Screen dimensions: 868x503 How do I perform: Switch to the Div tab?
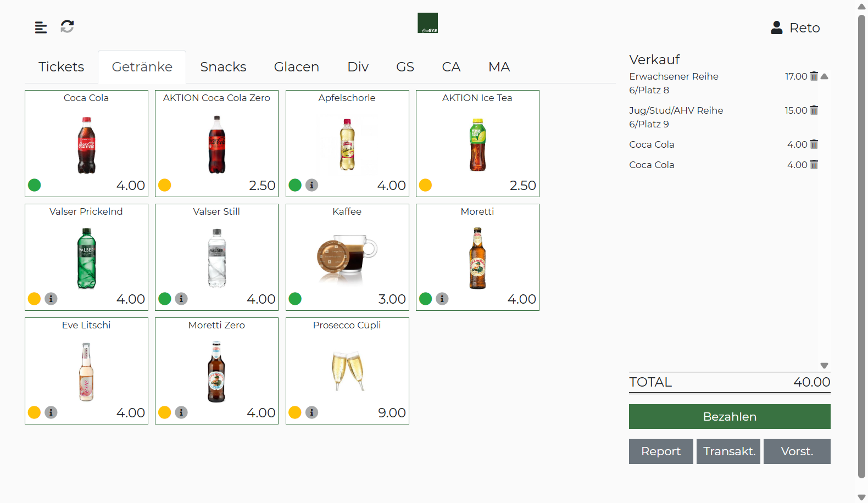coord(358,67)
